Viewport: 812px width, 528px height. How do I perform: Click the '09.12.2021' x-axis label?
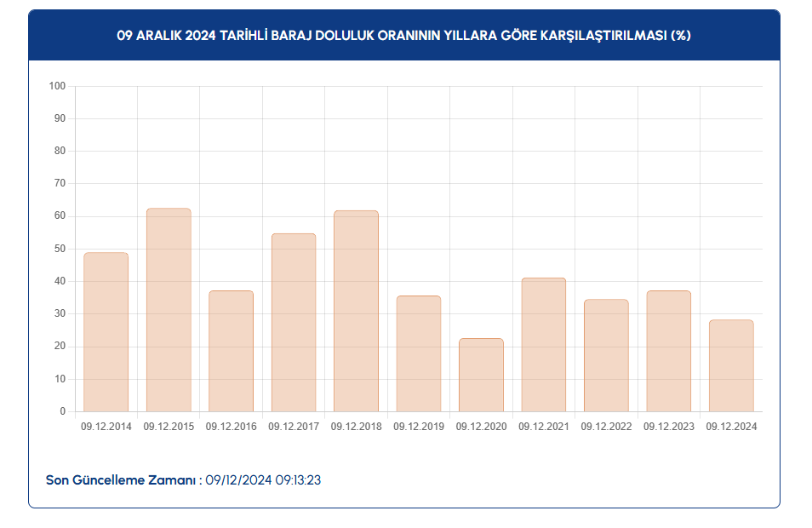[x=544, y=427]
